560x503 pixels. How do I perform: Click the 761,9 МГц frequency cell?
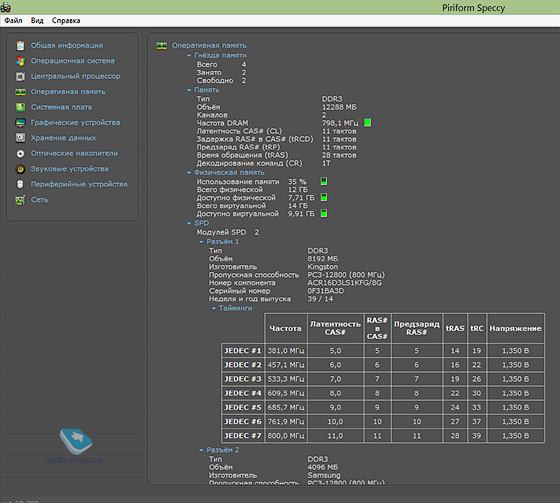(286, 422)
